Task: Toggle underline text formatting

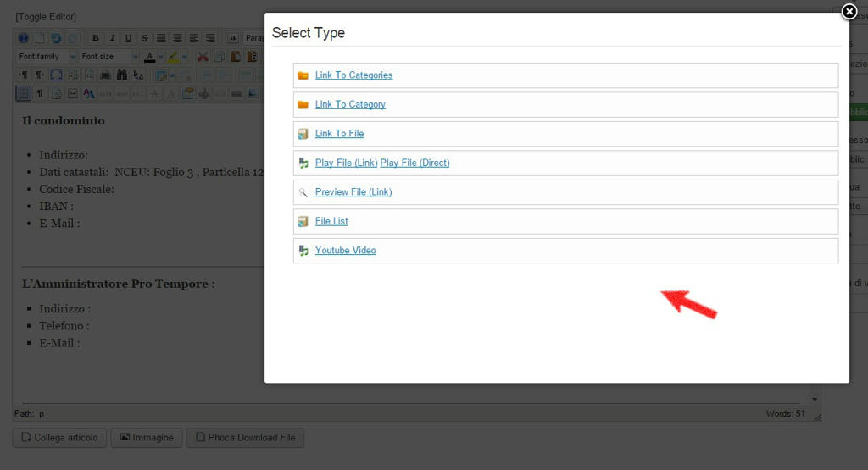Action: pyautogui.click(x=128, y=38)
